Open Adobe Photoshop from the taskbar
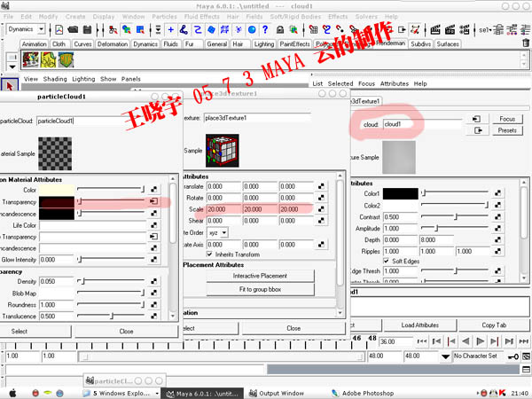 363,393
